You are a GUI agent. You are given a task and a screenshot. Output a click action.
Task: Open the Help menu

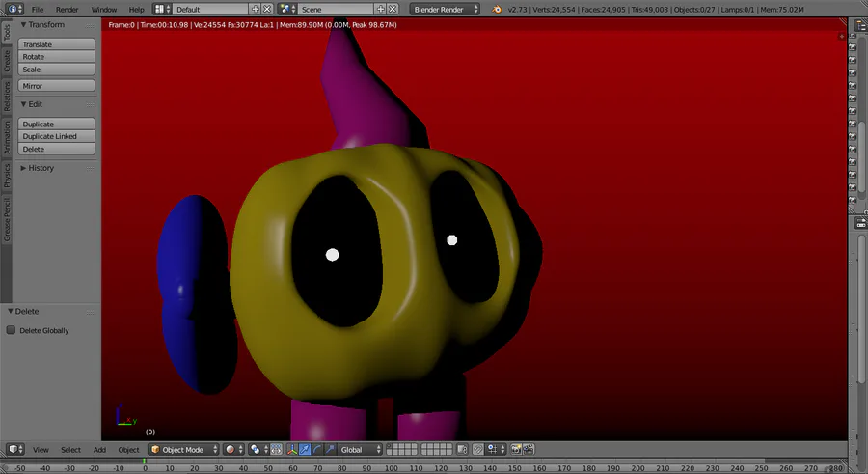coord(136,10)
